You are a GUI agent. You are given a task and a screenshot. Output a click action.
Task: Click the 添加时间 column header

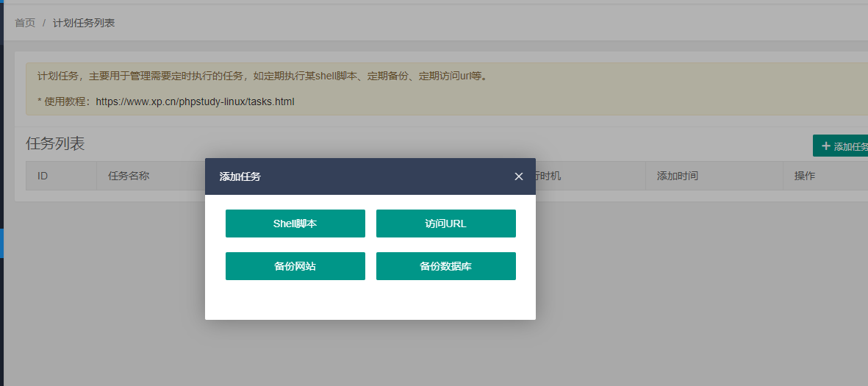click(x=677, y=176)
